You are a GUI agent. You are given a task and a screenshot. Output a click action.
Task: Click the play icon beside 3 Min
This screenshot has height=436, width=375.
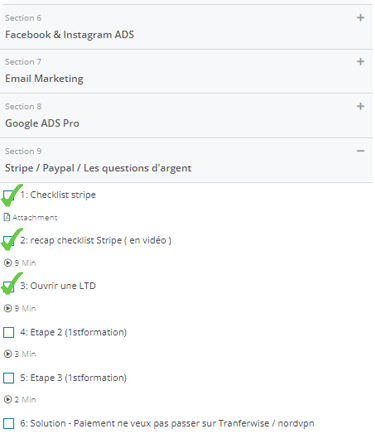click(x=7, y=354)
